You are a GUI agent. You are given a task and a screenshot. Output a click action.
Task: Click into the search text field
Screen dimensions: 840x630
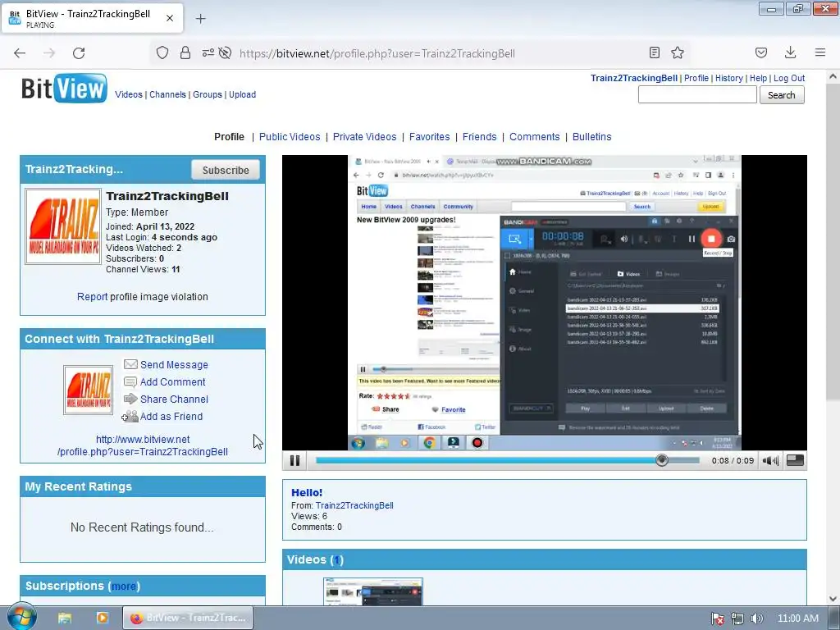(697, 95)
